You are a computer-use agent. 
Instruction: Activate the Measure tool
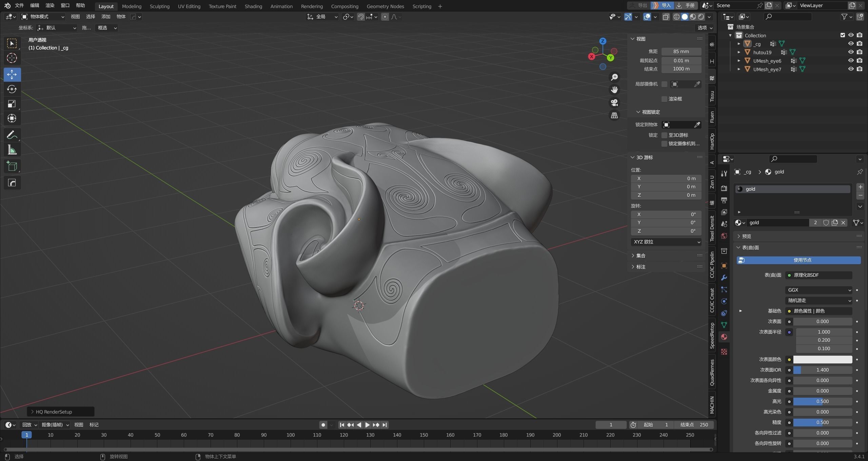pyautogui.click(x=12, y=150)
